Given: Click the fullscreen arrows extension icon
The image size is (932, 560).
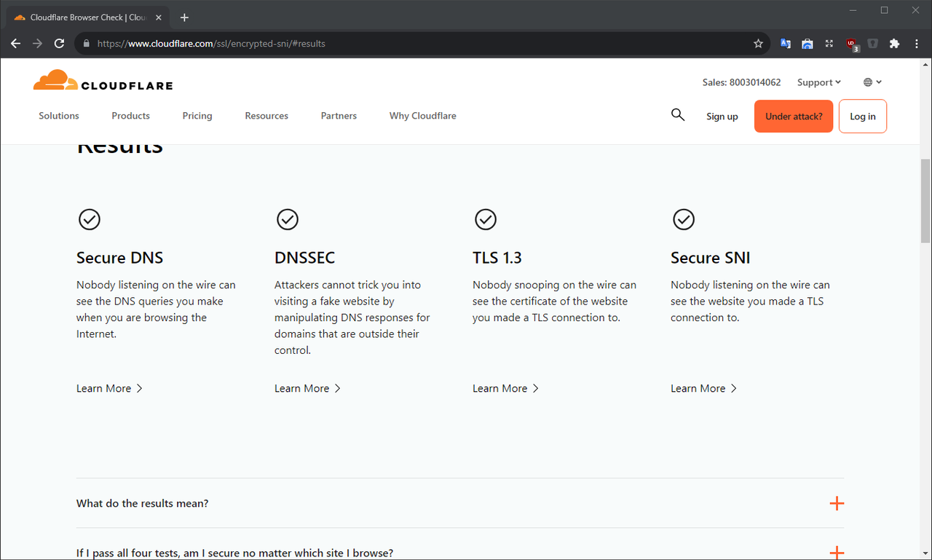Looking at the screenshot, I should click(829, 44).
